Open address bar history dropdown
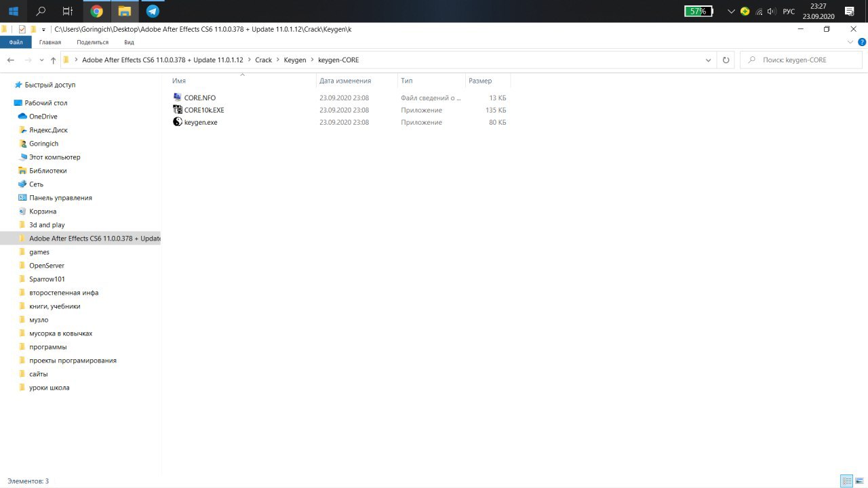 (709, 60)
